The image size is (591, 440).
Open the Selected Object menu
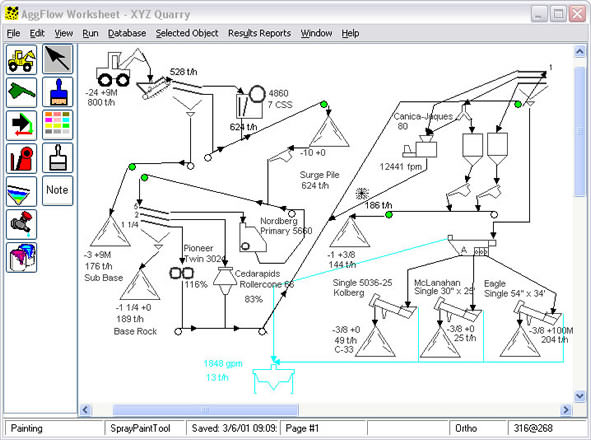187,33
